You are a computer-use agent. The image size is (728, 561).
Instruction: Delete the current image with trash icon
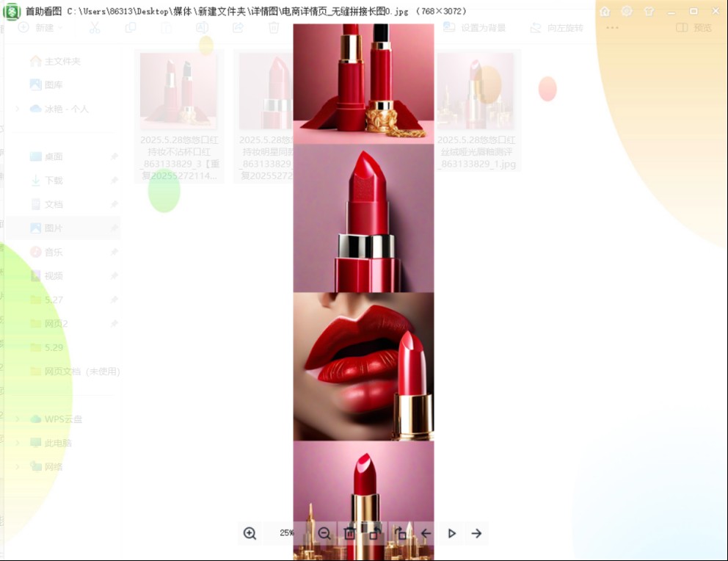pyautogui.click(x=349, y=533)
